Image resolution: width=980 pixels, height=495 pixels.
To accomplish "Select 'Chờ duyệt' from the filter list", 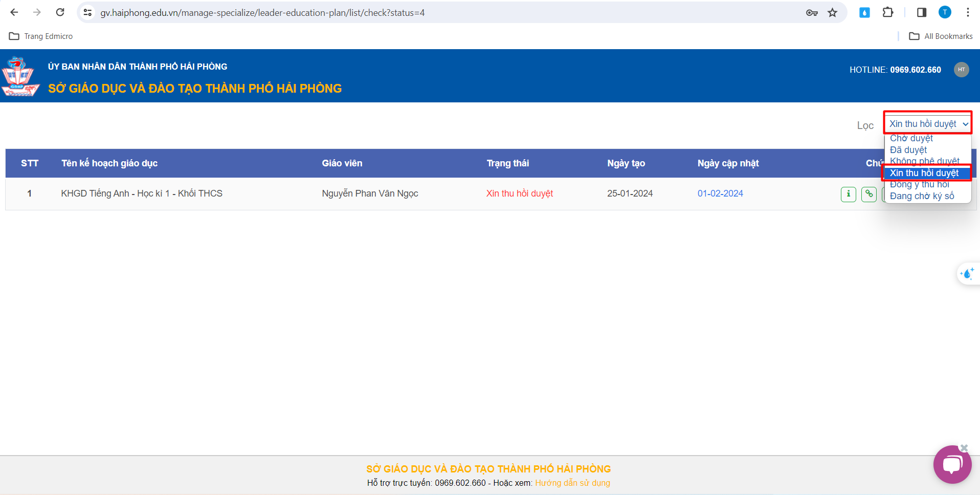I will click(911, 138).
